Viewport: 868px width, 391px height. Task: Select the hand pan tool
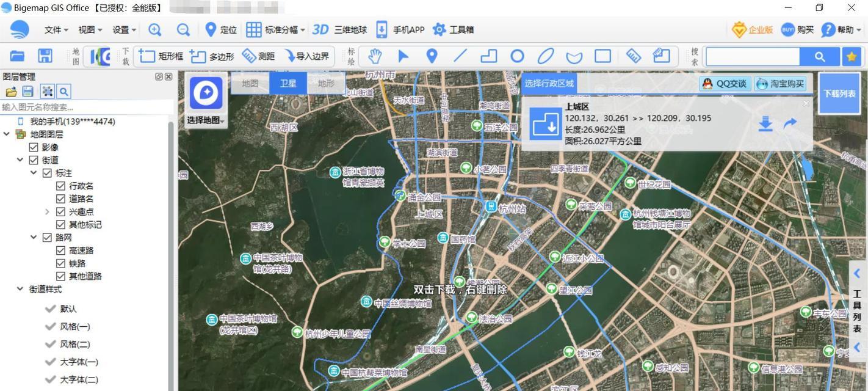374,56
